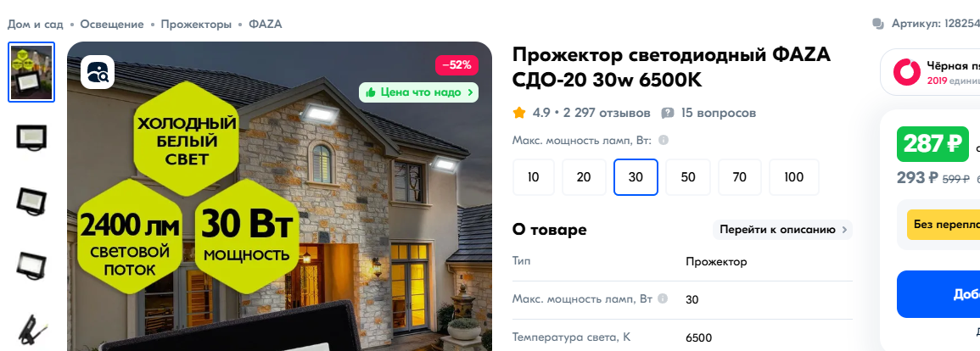Click the Чёрная пятница round logo
980x351 pixels.
point(906,72)
